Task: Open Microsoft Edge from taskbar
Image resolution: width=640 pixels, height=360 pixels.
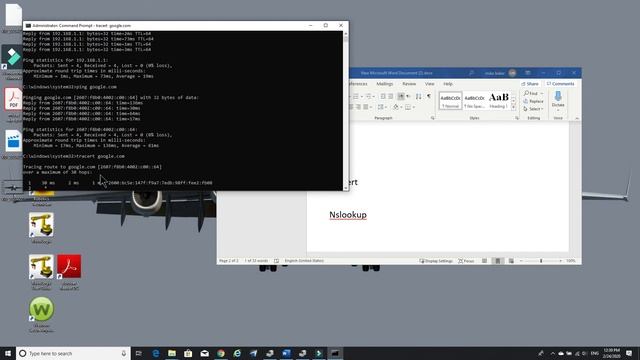Action: click(156, 353)
